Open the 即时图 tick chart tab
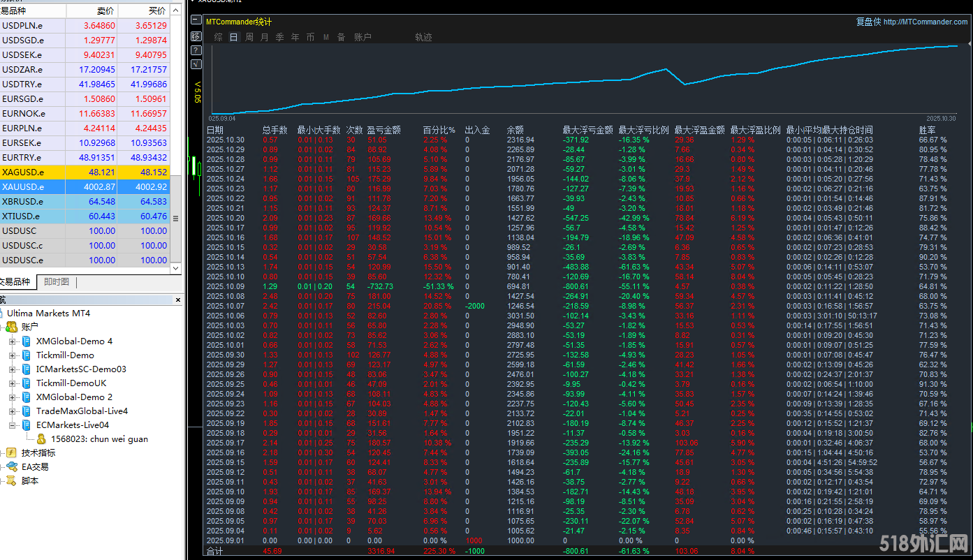The height and width of the screenshot is (560, 973). pos(57,282)
